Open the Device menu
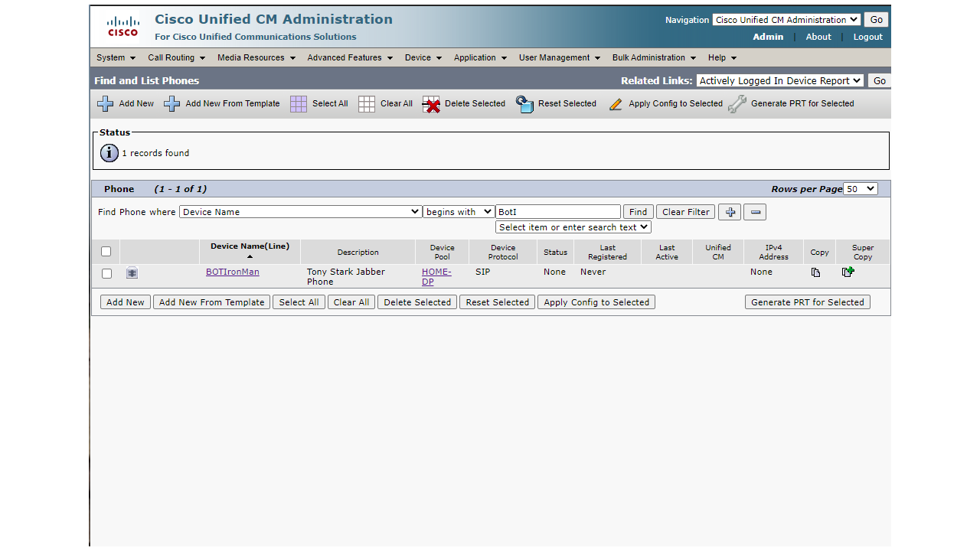Screen dimensions: 980x551 pyautogui.click(x=423, y=57)
